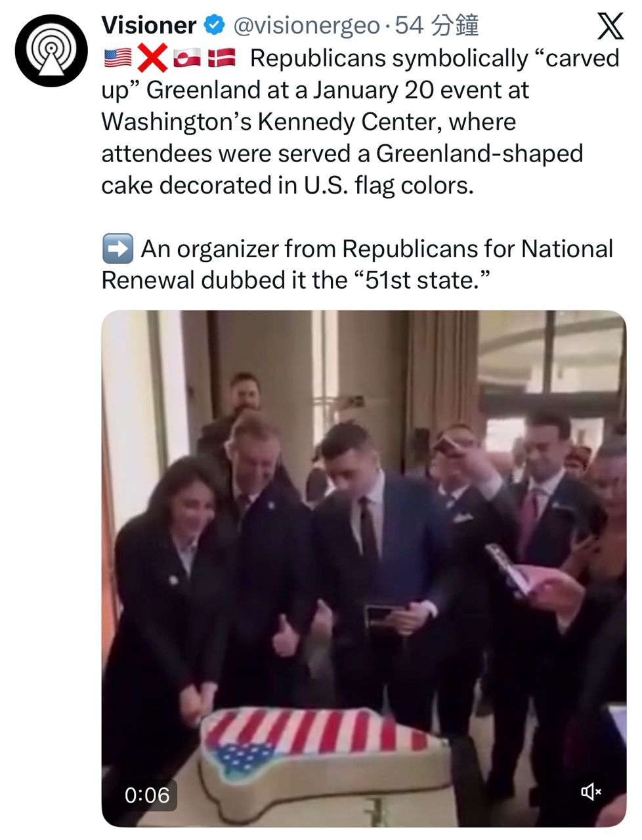Viewport: 642px width, 840px height.
Task: Click the @visionergeo handle
Action: (307, 26)
